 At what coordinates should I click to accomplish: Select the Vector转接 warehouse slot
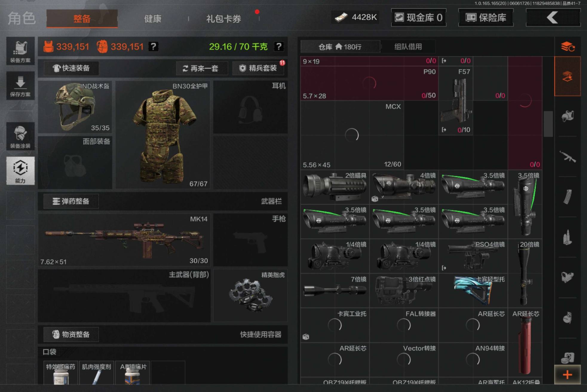click(x=404, y=360)
